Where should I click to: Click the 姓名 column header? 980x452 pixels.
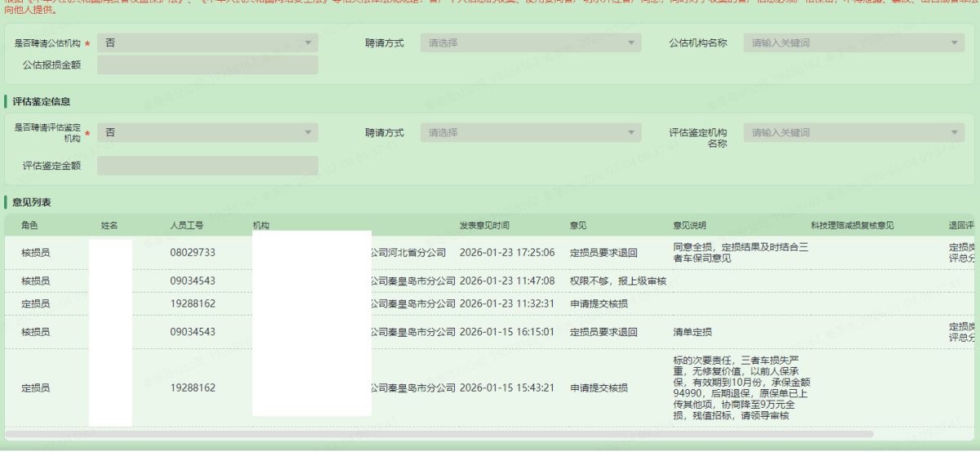[109, 226]
